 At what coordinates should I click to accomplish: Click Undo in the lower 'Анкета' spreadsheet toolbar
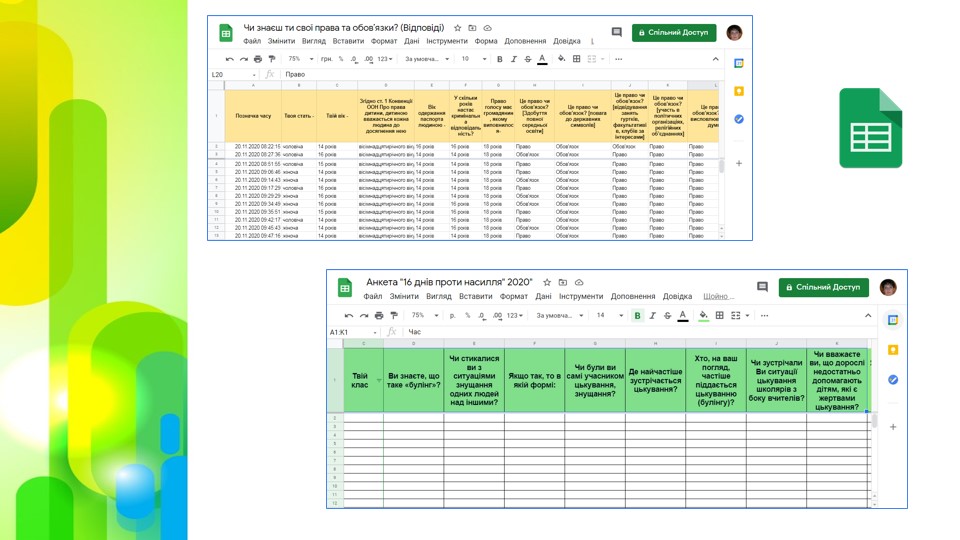tap(349, 316)
